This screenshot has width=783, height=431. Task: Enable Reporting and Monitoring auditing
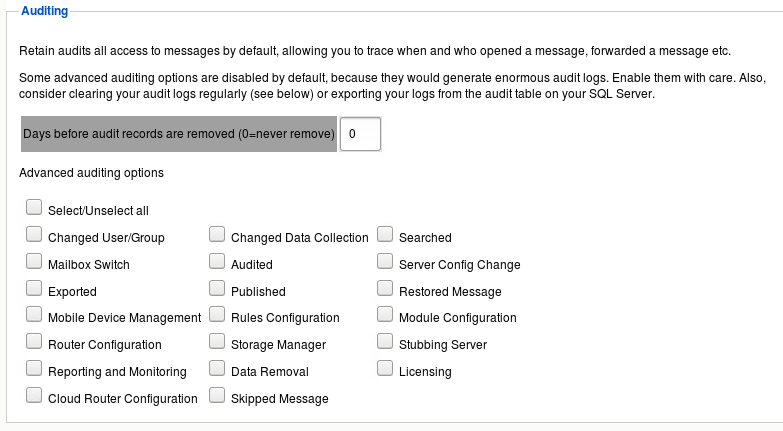tap(34, 369)
